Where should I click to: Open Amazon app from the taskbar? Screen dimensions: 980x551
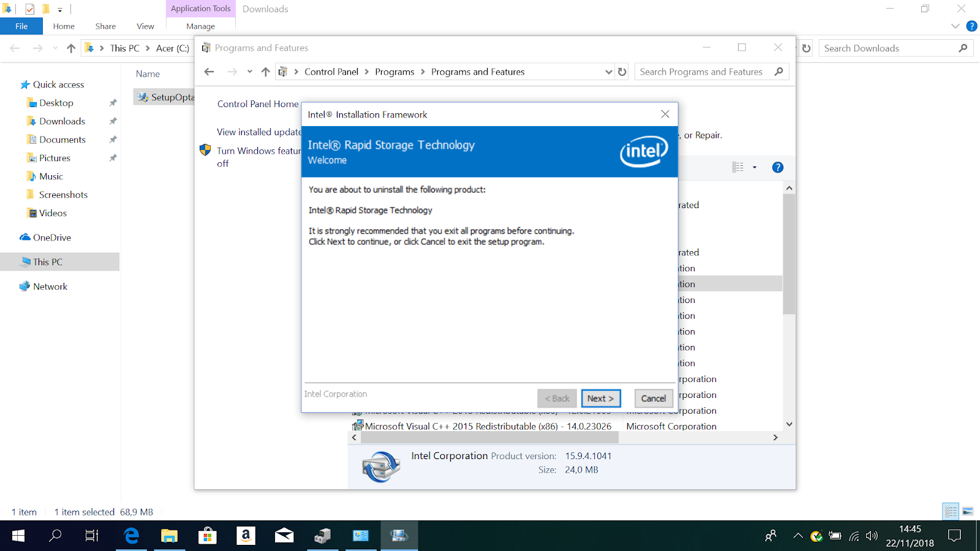click(x=246, y=536)
